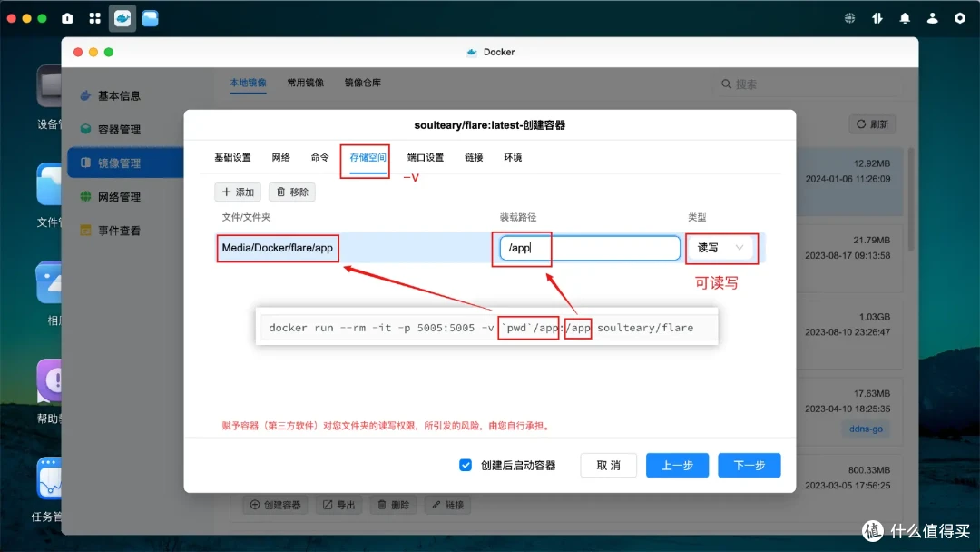Select image row sized 1.03GB
The height and width of the screenshot is (552, 980).
pos(850,336)
